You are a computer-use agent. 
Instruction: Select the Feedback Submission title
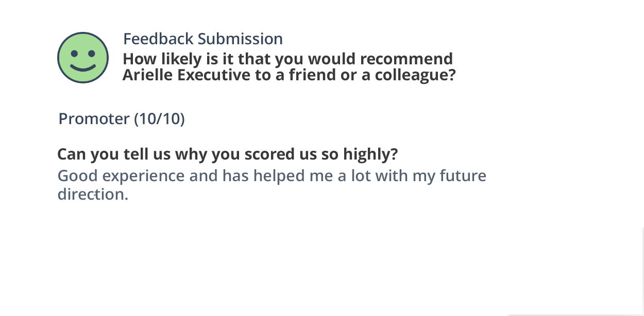tap(203, 39)
